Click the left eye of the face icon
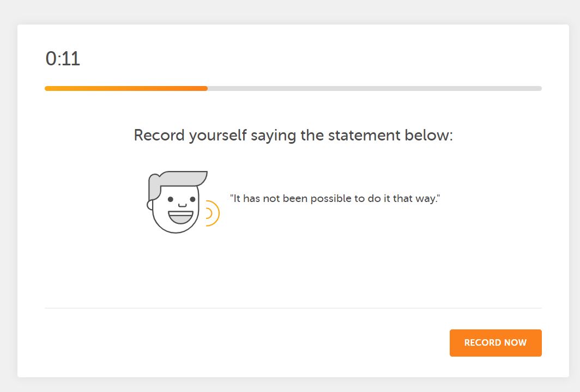This screenshot has height=392, width=580. pos(171,200)
